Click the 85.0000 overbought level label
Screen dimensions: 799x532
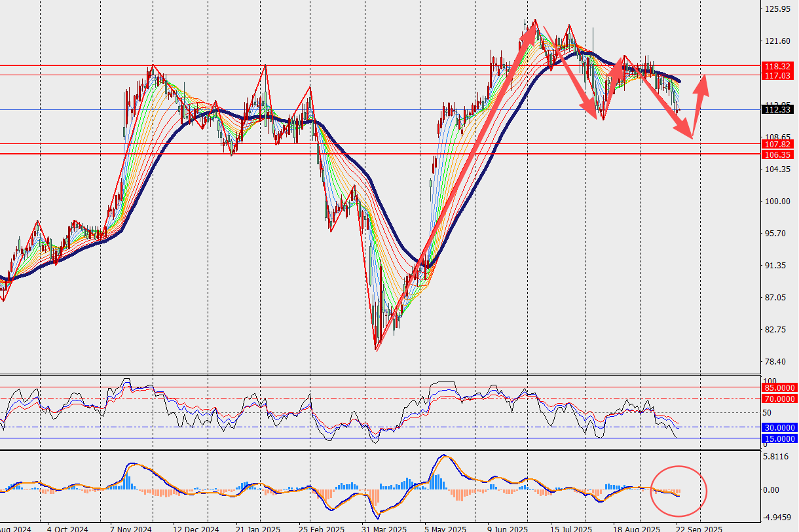pyautogui.click(x=779, y=388)
